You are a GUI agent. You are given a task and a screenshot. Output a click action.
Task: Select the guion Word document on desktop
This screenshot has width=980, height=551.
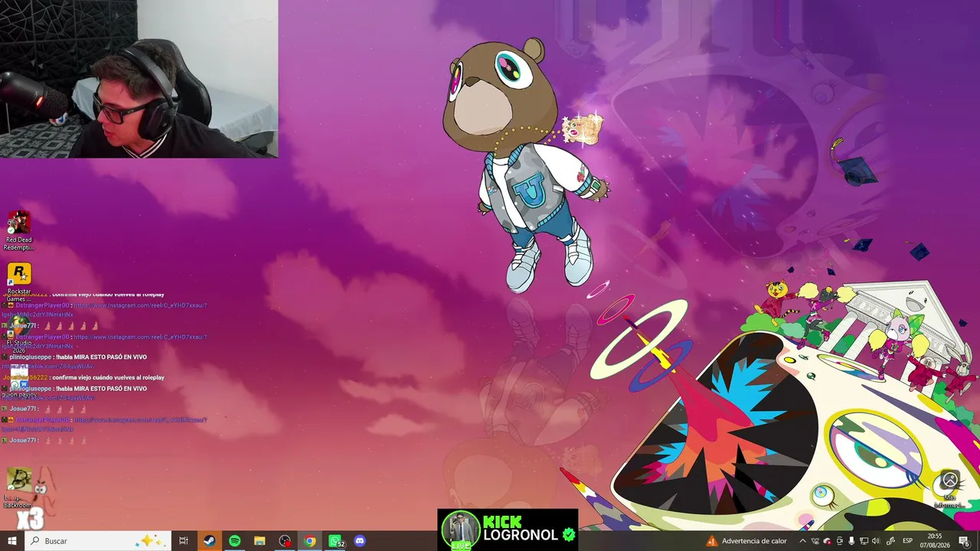[x=18, y=382]
